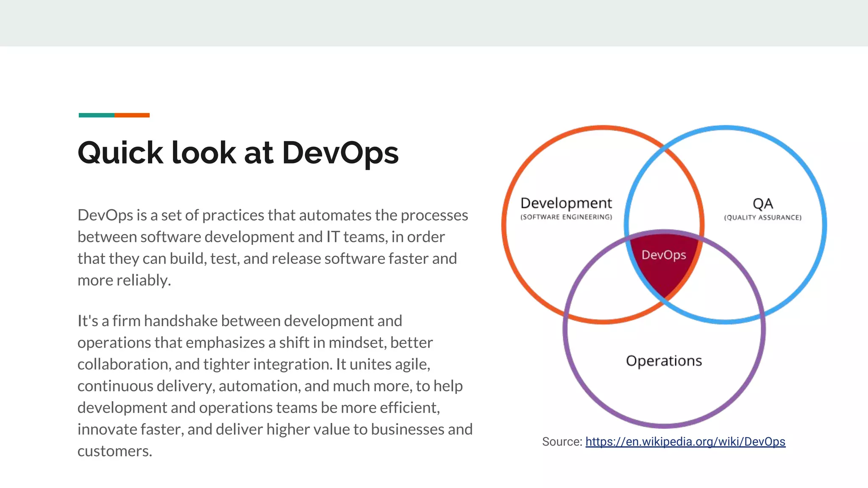Click the '(SOFTWARE ENGINEERING)' caption

click(566, 217)
